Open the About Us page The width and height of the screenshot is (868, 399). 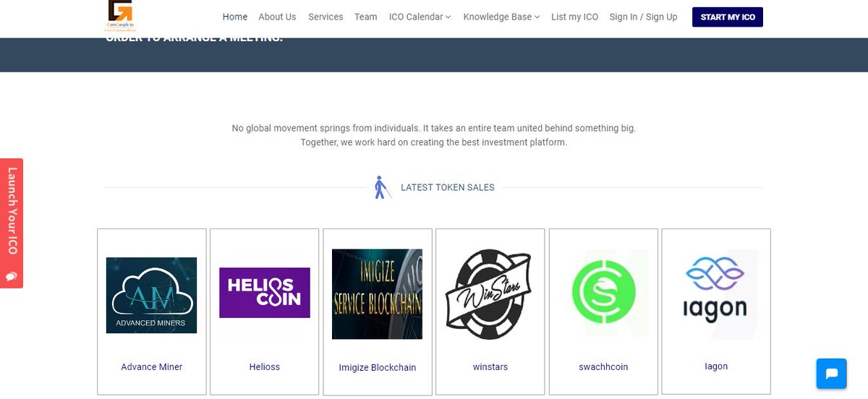[277, 17]
